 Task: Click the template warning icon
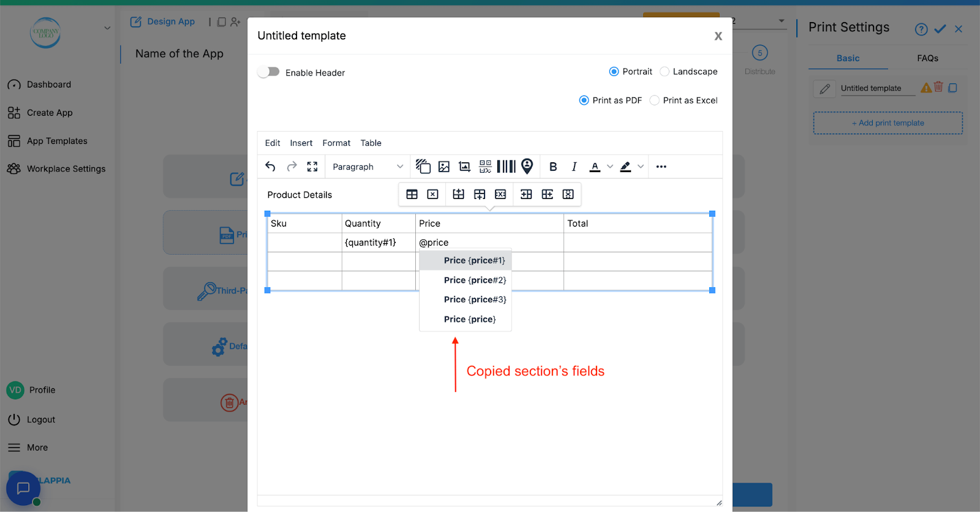(x=926, y=88)
